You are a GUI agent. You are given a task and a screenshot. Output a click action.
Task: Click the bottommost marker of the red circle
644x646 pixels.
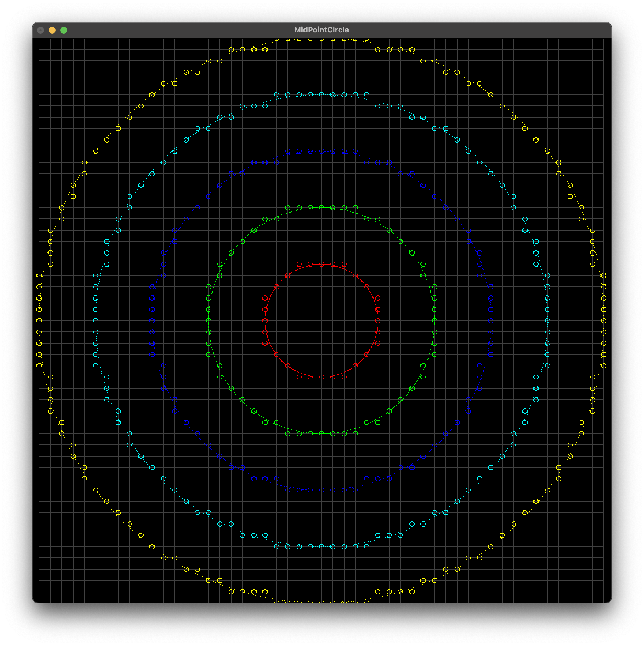pyautogui.click(x=321, y=377)
